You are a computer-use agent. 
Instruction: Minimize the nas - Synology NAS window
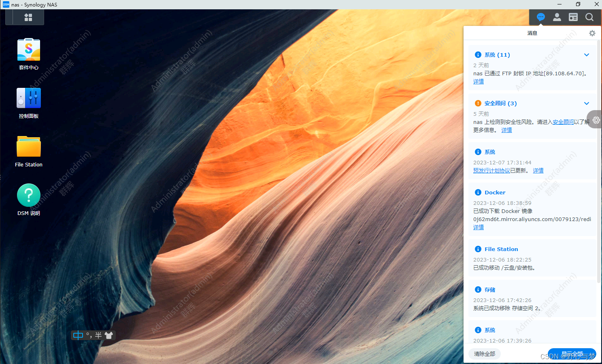559,4
